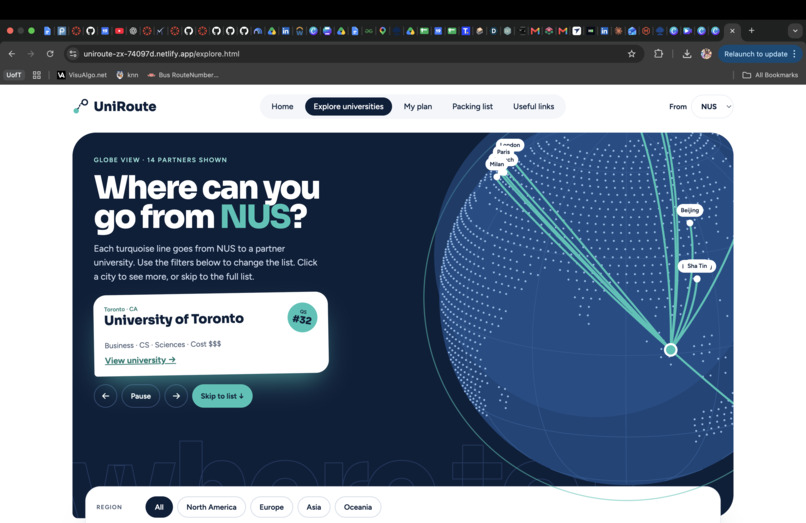This screenshot has height=523, width=806.
Task: Show next university with right arrow
Action: pyautogui.click(x=176, y=396)
